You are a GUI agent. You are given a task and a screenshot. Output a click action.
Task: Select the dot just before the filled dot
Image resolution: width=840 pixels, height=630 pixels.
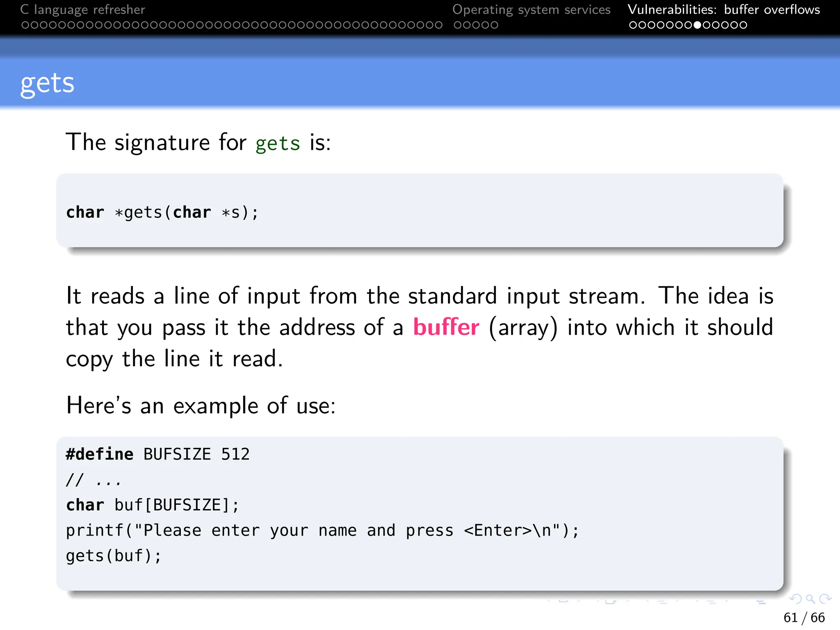click(x=688, y=25)
